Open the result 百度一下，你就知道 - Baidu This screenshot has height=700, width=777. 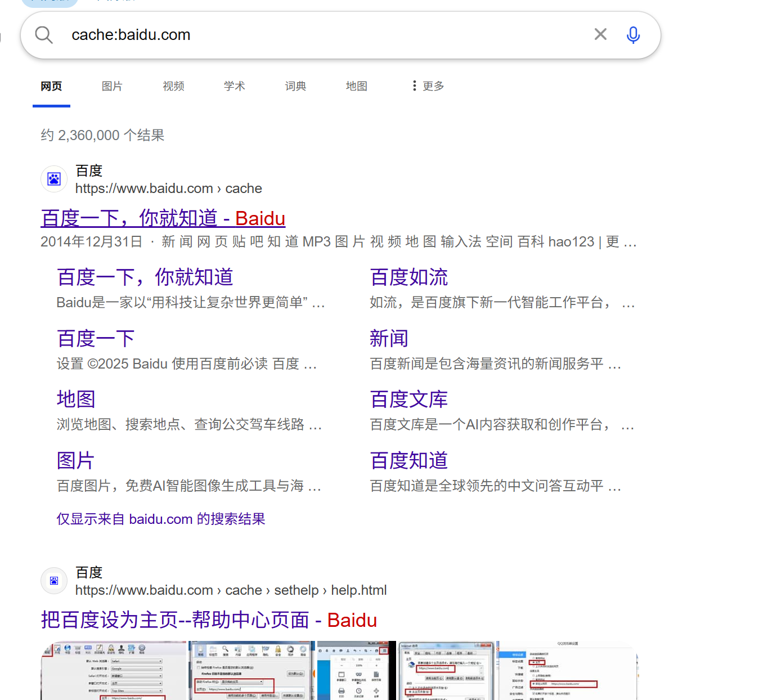163,218
